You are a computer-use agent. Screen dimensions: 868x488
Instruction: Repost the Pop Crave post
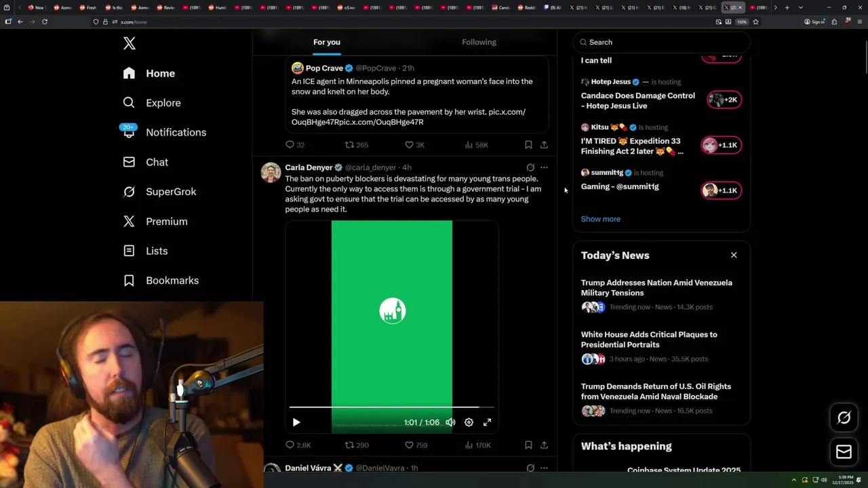[x=357, y=145]
